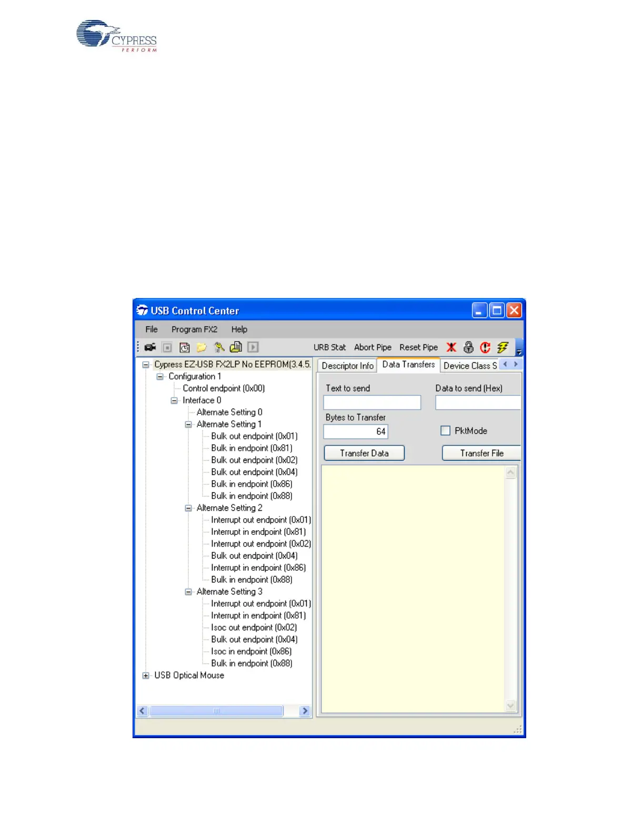Click the Data to send (Hex) field
644x834 pixels.
(x=478, y=403)
